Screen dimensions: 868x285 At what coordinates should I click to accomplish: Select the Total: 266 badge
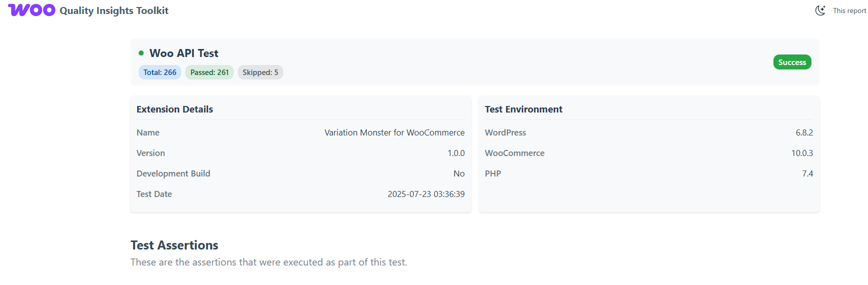coord(160,72)
